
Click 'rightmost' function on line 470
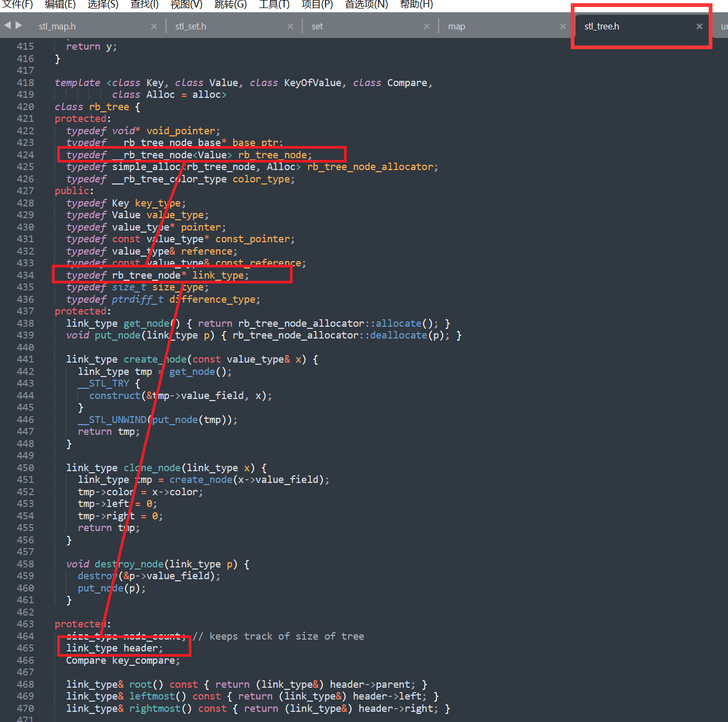point(155,709)
